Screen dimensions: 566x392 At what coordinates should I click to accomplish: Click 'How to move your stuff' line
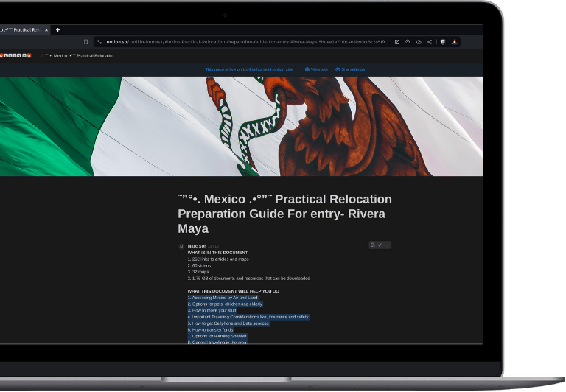click(212, 310)
